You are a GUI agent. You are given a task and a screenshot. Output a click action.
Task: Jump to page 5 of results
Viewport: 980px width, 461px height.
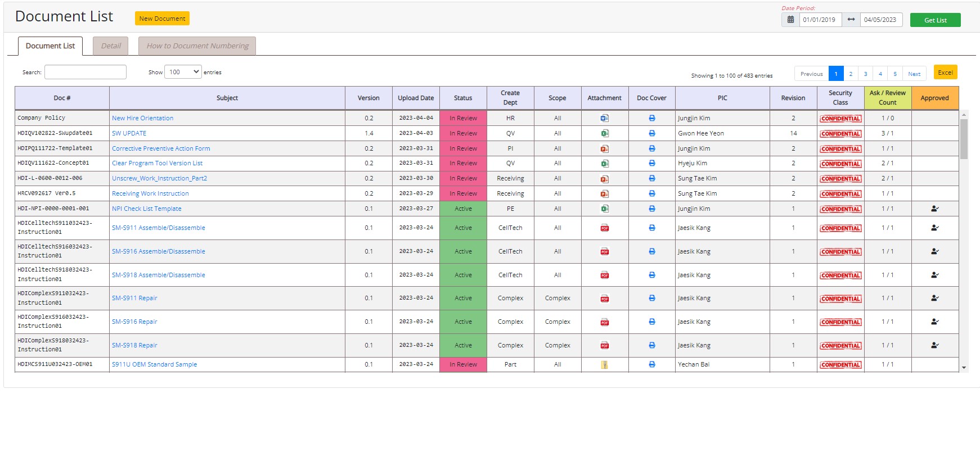894,74
